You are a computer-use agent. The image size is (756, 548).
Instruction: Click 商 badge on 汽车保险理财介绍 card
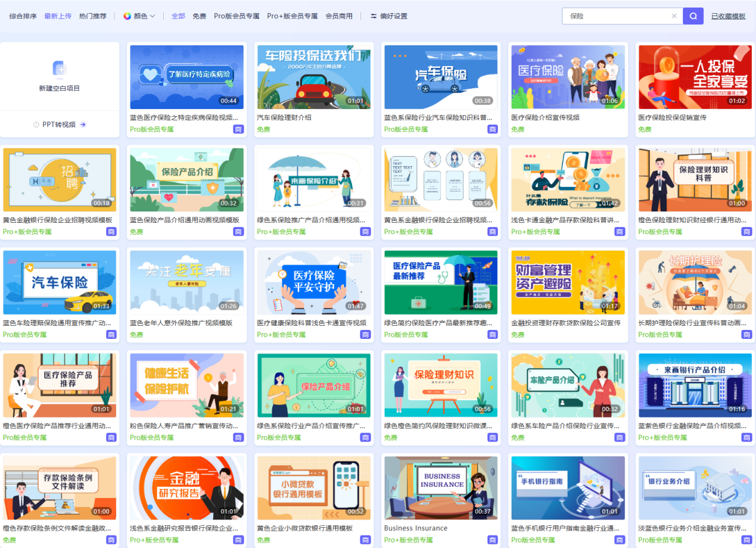(x=365, y=129)
